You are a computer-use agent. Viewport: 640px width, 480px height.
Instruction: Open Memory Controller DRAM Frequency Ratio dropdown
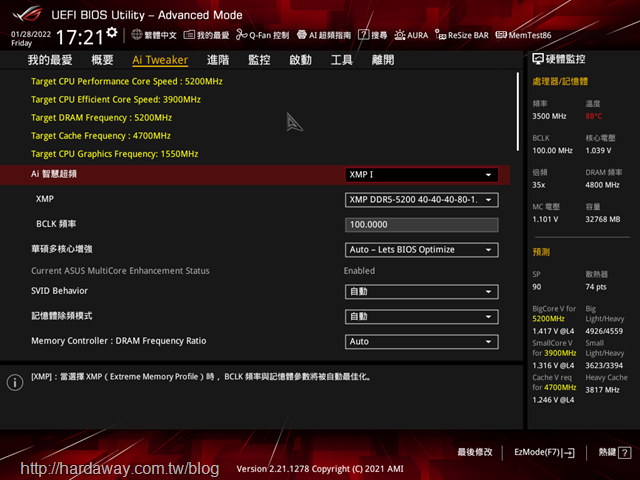[x=422, y=342]
